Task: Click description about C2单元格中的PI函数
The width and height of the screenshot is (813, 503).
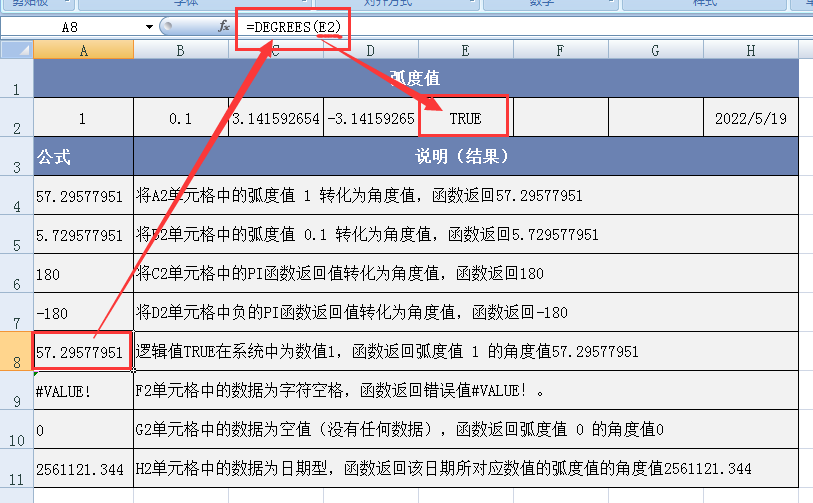Action: point(466,273)
